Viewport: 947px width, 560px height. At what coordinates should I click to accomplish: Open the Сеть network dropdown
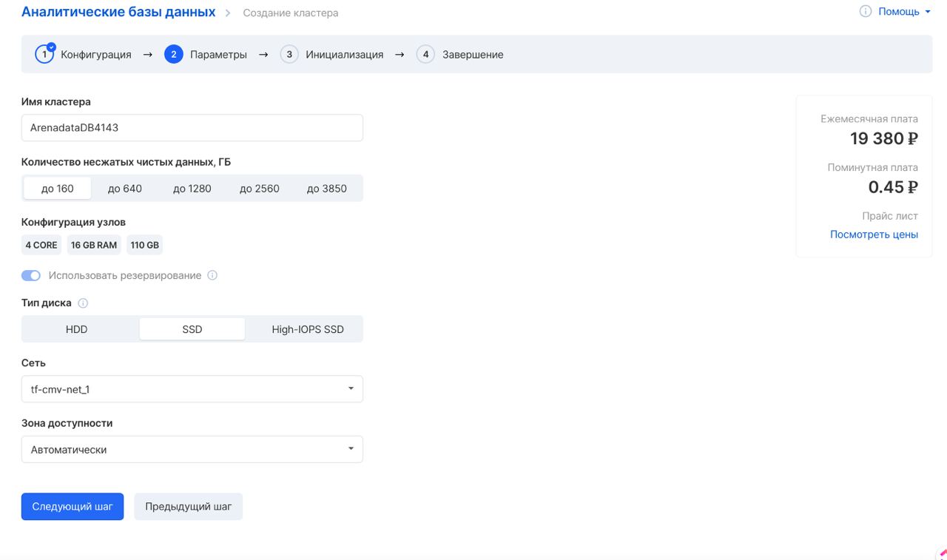click(192, 389)
